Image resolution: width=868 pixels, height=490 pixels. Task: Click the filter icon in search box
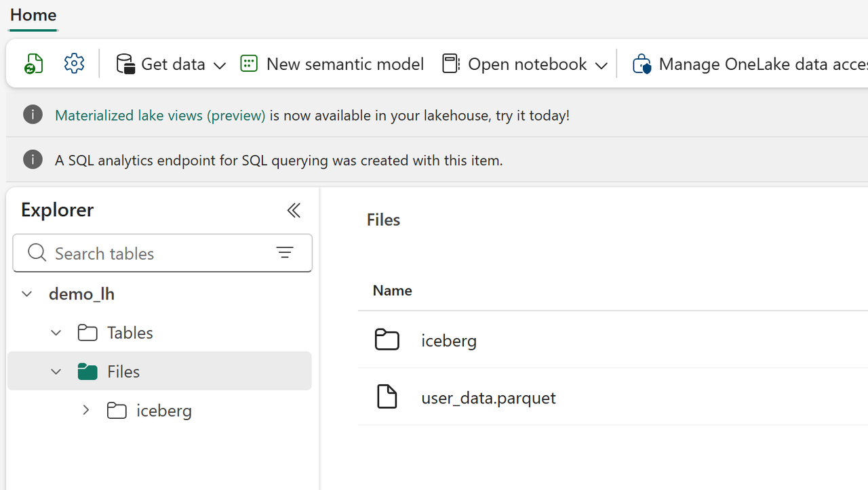click(x=285, y=253)
